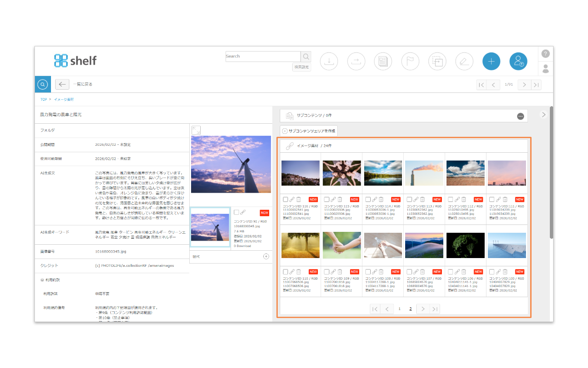Open the サブコンテンツ three-dot options menu
This screenshot has height=368, width=588.
pyautogui.click(x=520, y=116)
